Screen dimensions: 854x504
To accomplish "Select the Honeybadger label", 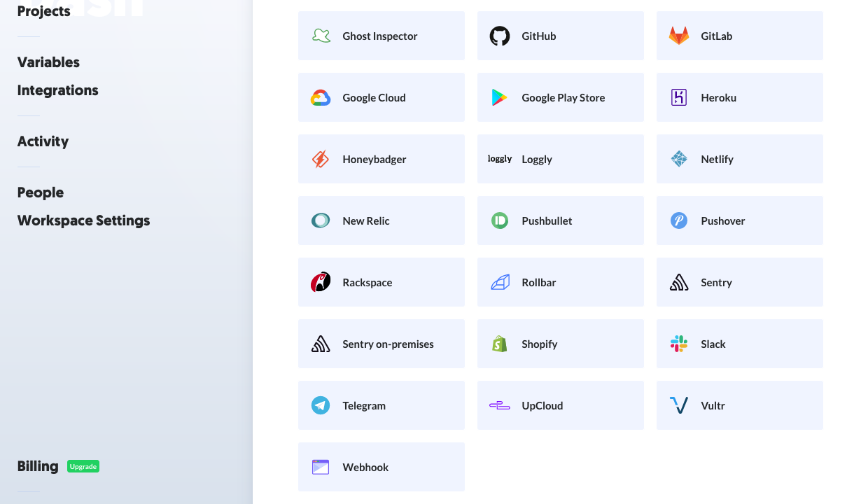I will click(x=374, y=160).
